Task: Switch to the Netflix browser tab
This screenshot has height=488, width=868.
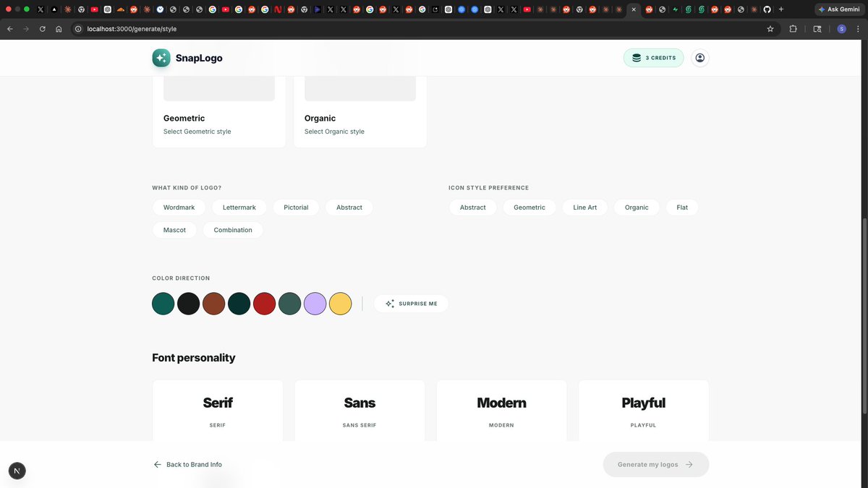Action: pos(278,9)
